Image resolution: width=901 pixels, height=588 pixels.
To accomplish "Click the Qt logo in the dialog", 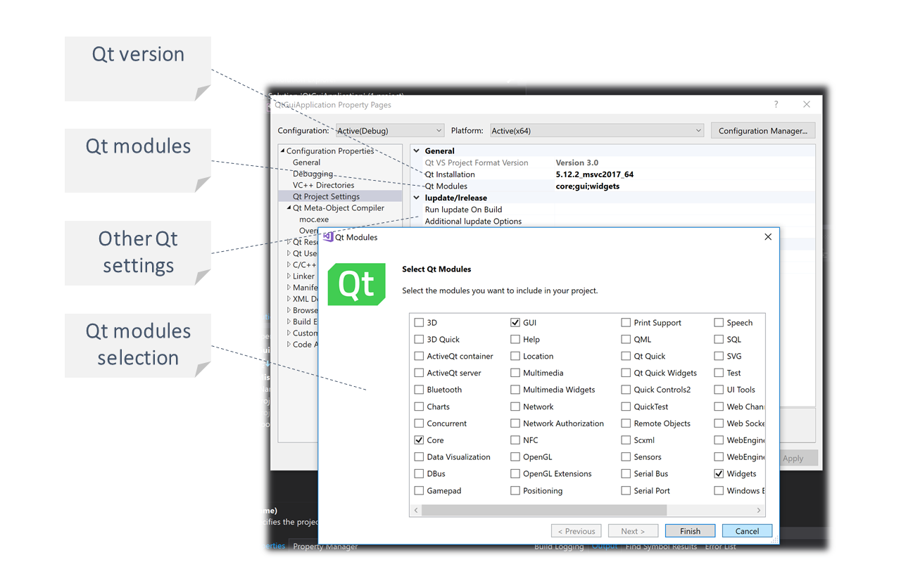I will pyautogui.click(x=357, y=284).
